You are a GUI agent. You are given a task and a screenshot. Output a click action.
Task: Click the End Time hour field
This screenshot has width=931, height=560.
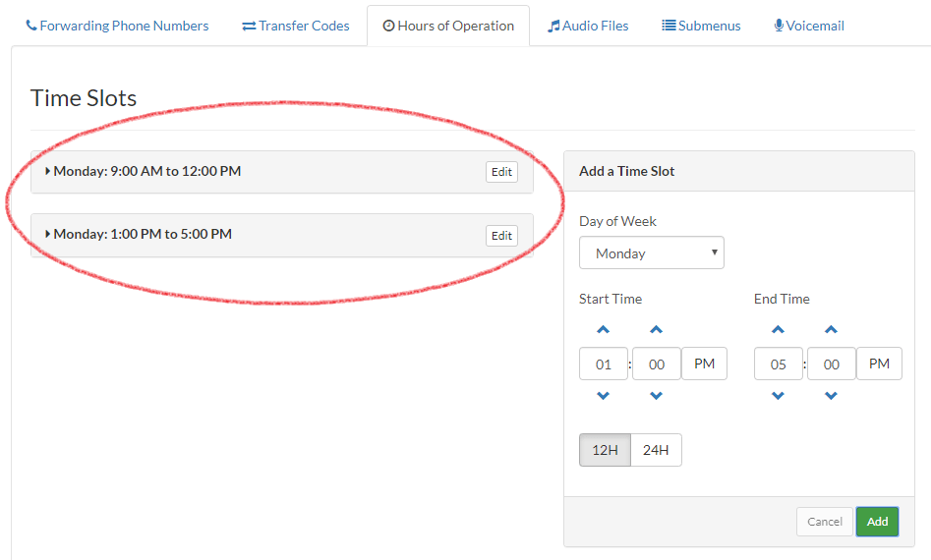(778, 364)
